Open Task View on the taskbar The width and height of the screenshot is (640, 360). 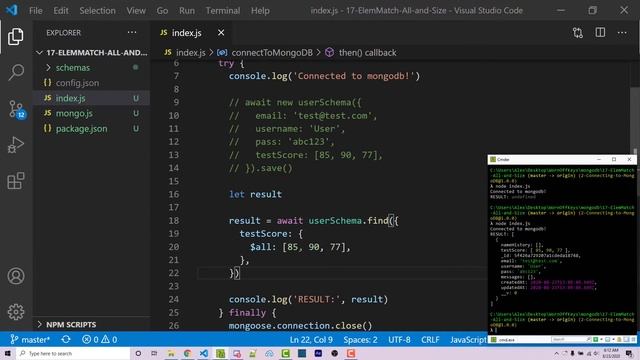click(x=154, y=353)
